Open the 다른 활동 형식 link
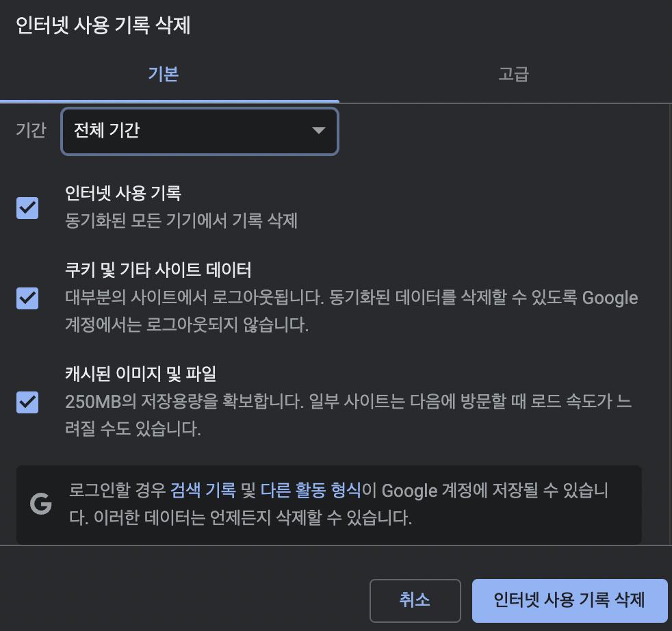The height and width of the screenshot is (631, 672). [x=311, y=490]
